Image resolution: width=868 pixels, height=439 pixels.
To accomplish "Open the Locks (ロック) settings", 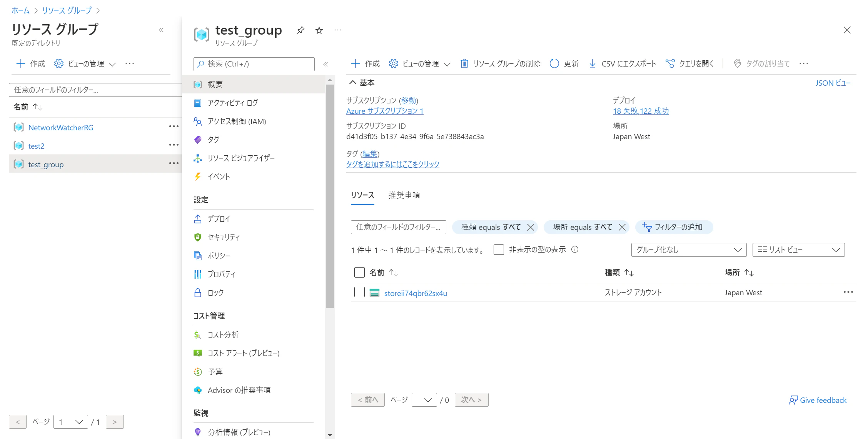I will [x=215, y=293].
